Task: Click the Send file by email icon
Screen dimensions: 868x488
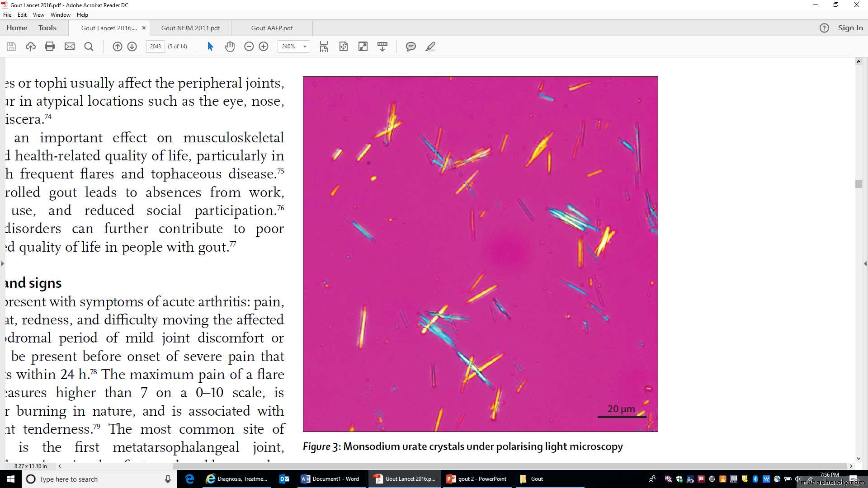Action: [70, 47]
